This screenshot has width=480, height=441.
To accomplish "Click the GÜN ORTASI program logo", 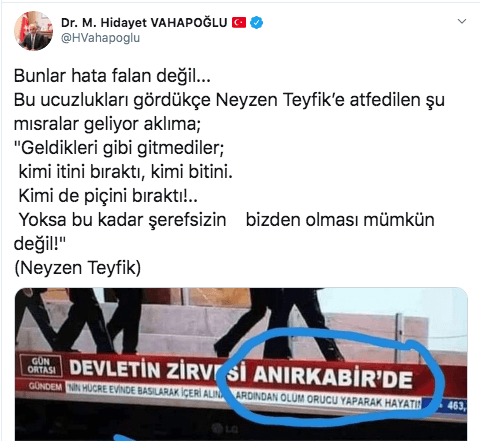I will [x=41, y=366].
